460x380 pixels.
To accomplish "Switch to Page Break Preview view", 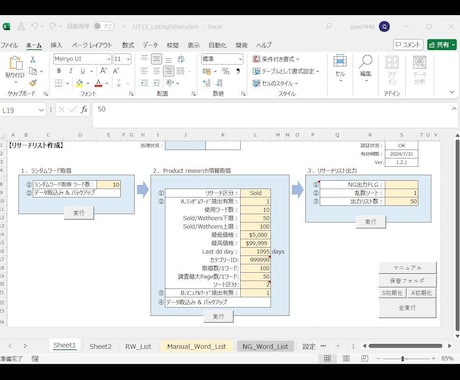I will (x=365, y=358).
